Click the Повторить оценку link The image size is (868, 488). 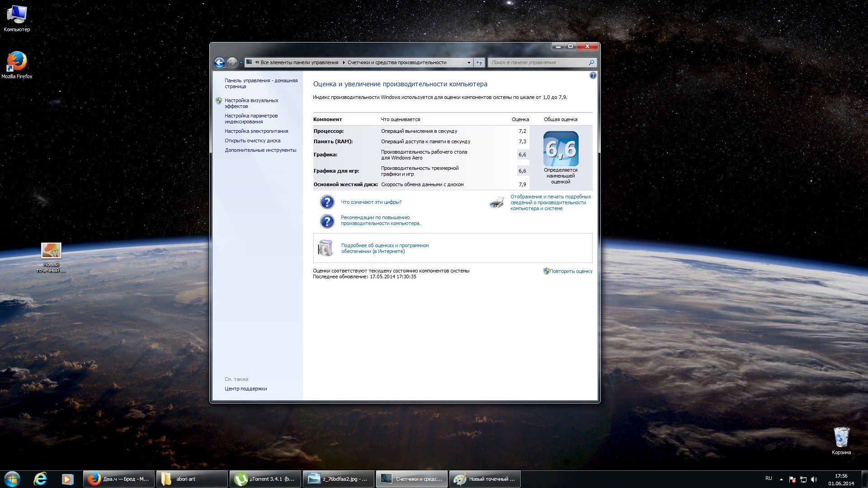(x=571, y=271)
